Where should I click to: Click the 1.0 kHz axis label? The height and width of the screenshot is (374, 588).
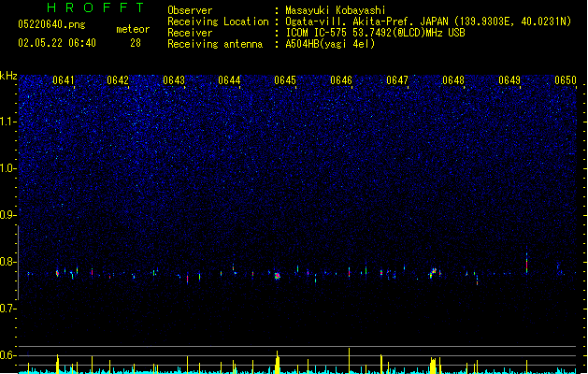[7, 168]
